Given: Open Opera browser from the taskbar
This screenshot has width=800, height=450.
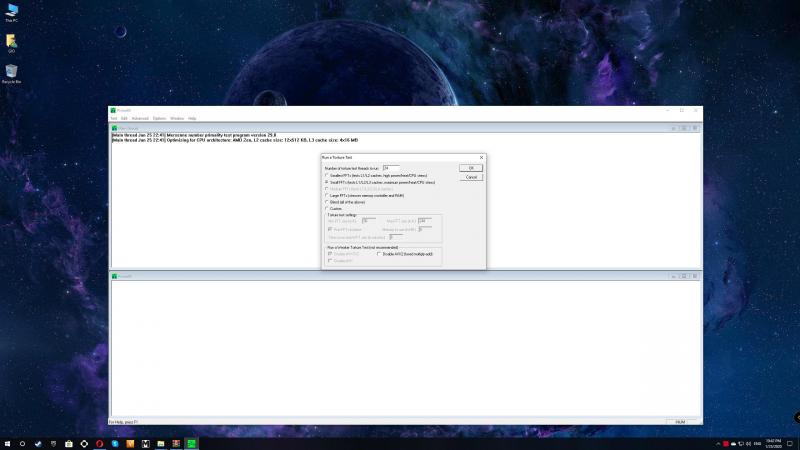Looking at the screenshot, I should click(98, 442).
